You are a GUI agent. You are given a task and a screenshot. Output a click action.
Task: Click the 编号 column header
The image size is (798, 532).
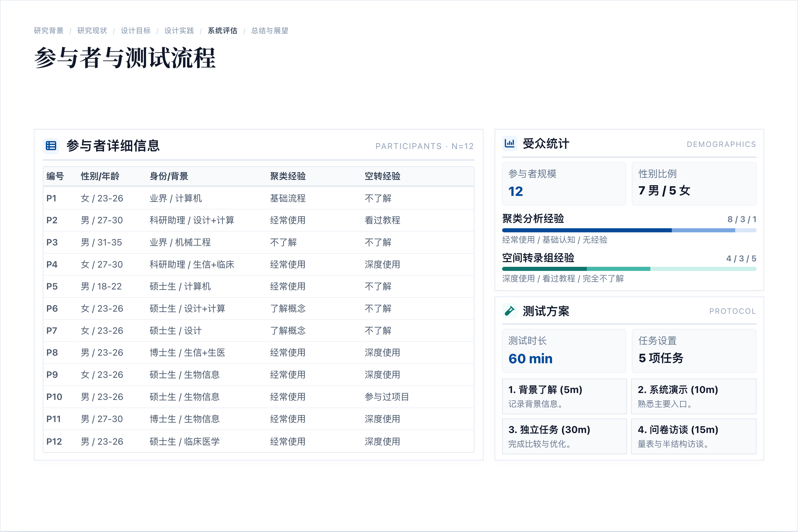click(55, 176)
